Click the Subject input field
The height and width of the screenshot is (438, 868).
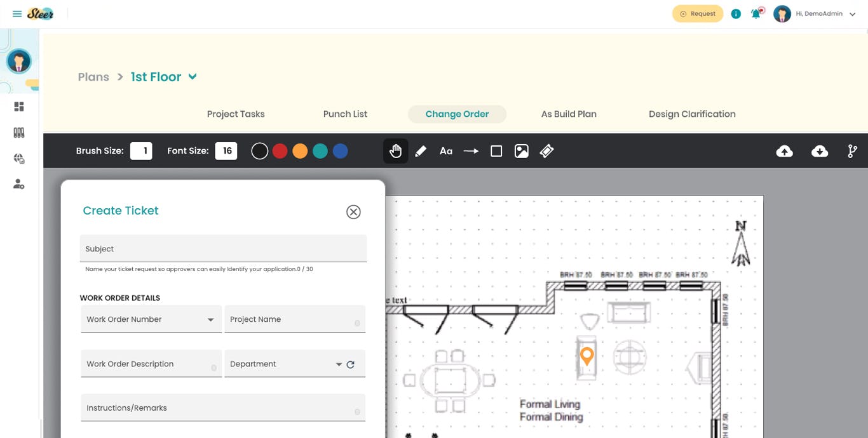click(x=223, y=248)
